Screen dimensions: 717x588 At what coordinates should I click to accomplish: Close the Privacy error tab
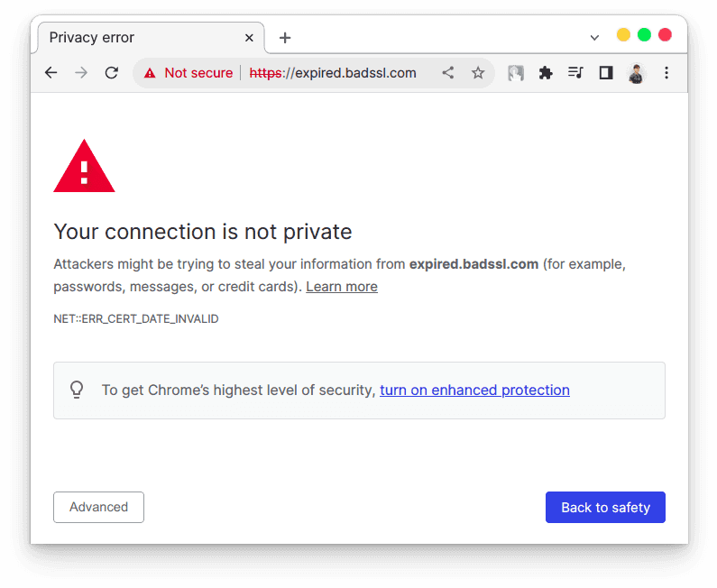[x=250, y=38]
